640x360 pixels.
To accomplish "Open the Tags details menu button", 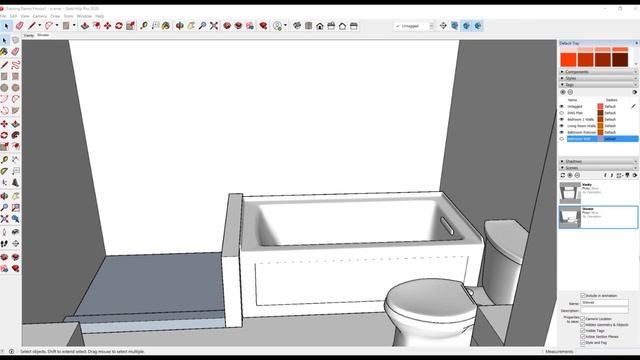I will click(635, 92).
